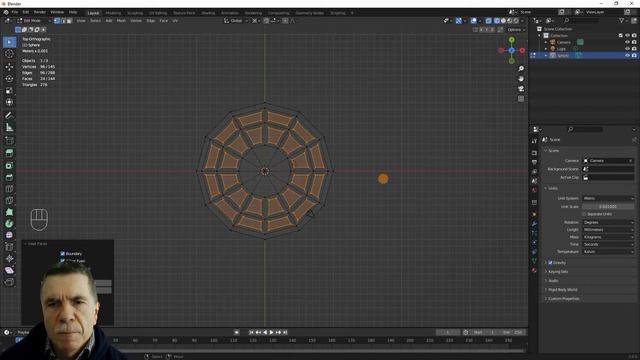
Task: Expand the Keying Sets panel
Action: pos(558,271)
